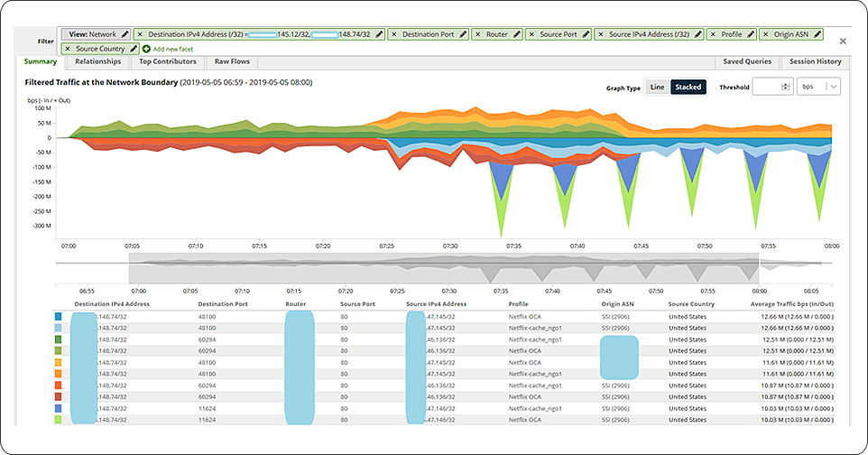This screenshot has height=455, width=868.
Task: Click the Average Traffic bps column header
Action: click(791, 304)
